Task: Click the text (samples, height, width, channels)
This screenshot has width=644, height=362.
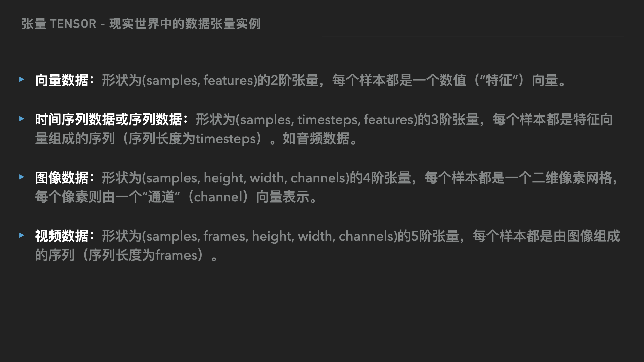Action: [x=246, y=178]
